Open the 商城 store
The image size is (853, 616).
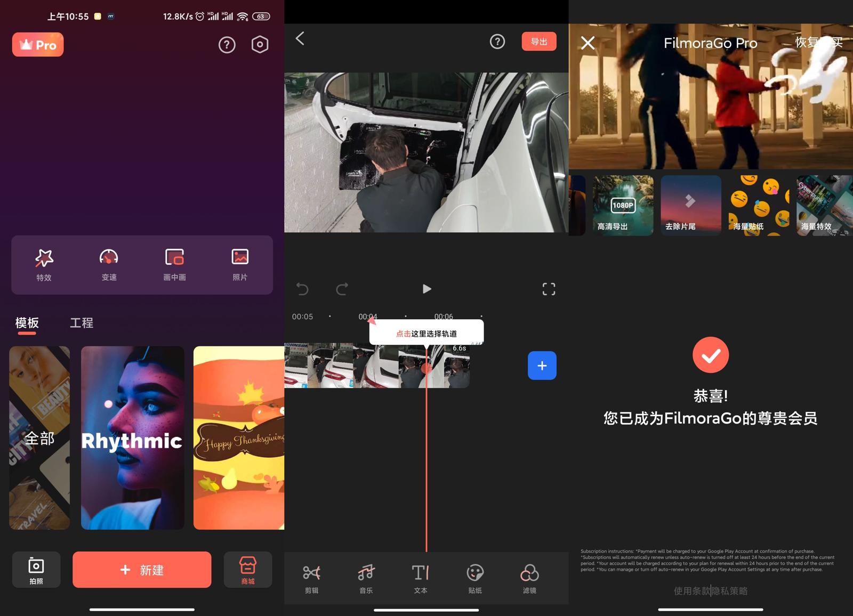pyautogui.click(x=248, y=570)
